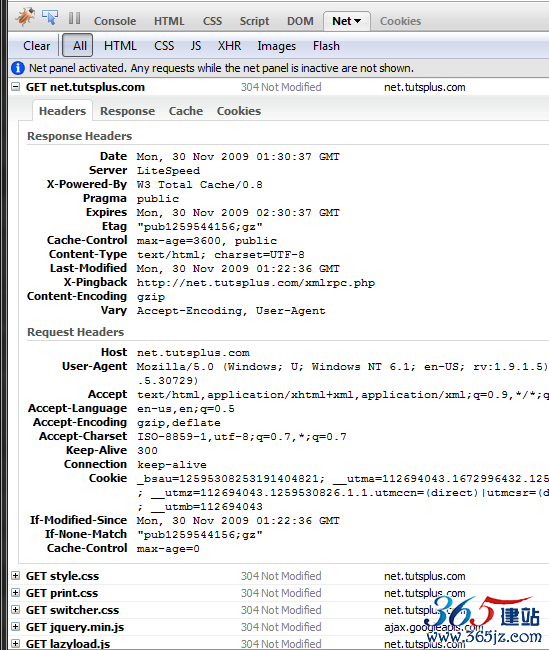Expand the GET print.css request
This screenshot has width=549, height=650.
coord(15,593)
